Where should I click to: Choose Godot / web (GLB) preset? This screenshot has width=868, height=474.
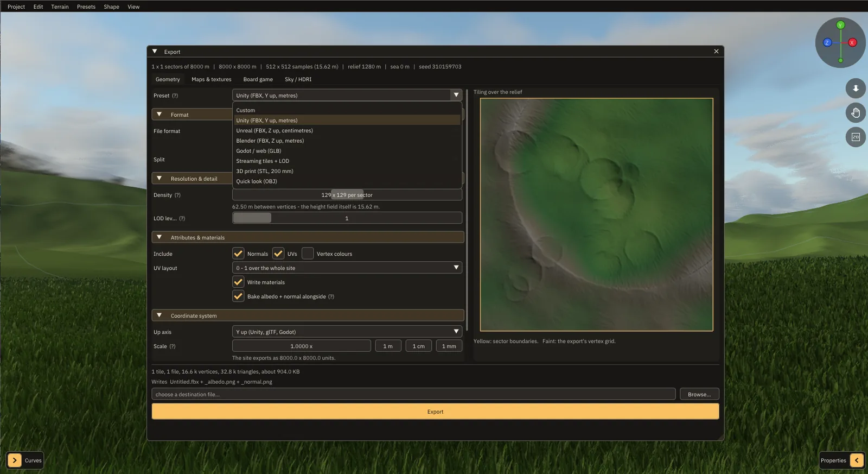347,151
